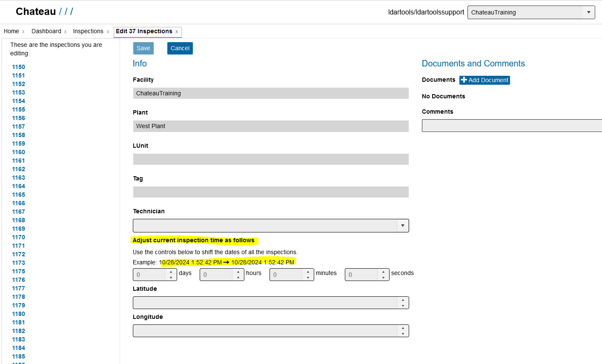Decrease the seconds value with down arrow

point(383,278)
